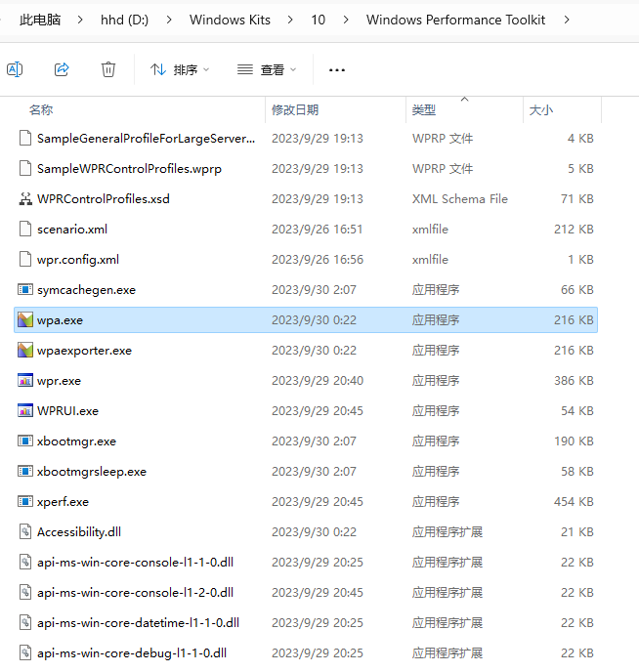Sort by the 修改日期 column header
This screenshot has width=639, height=672.
coord(295,110)
